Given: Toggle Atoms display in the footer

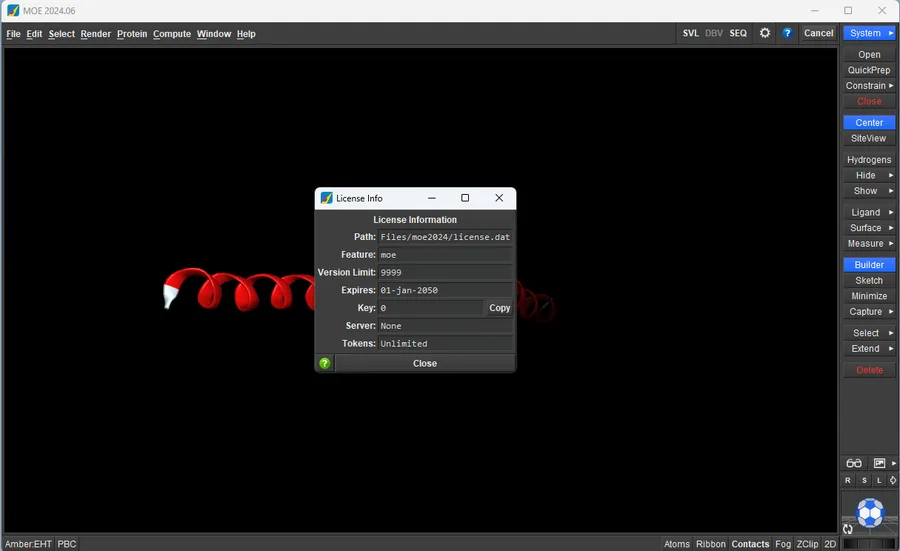Looking at the screenshot, I should coord(677,544).
